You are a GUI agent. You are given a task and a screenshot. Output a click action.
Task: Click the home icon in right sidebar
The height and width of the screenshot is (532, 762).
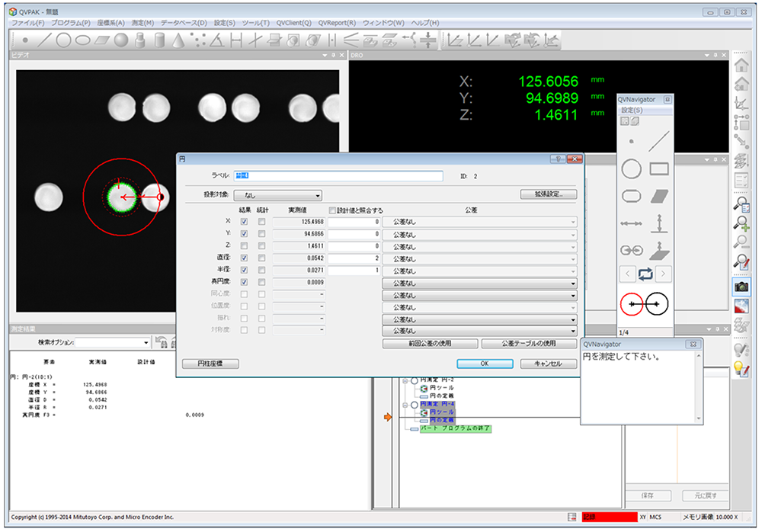click(741, 65)
